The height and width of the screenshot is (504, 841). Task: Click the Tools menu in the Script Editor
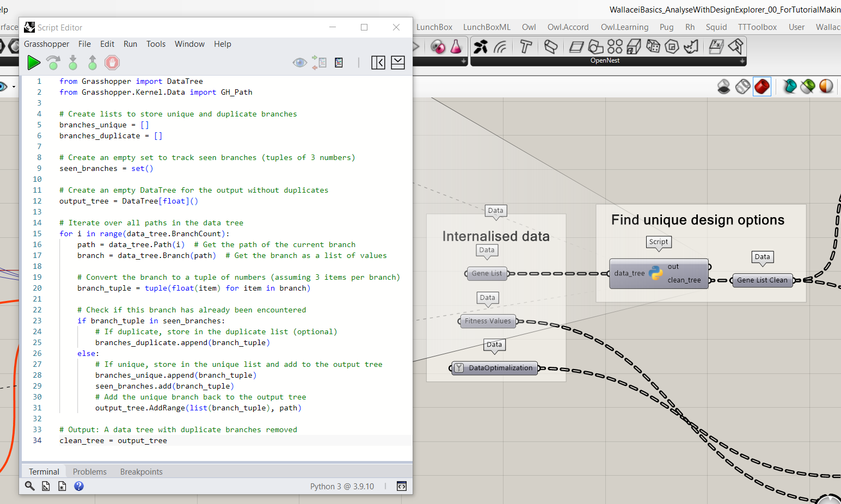click(156, 44)
